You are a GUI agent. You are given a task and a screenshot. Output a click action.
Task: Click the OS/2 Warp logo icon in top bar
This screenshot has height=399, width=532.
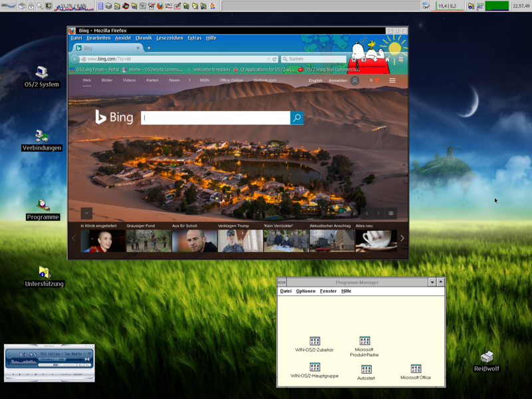169,6
